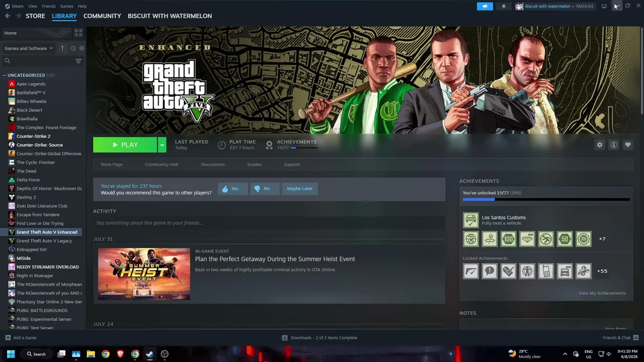Open the Friends menu

click(49, 6)
